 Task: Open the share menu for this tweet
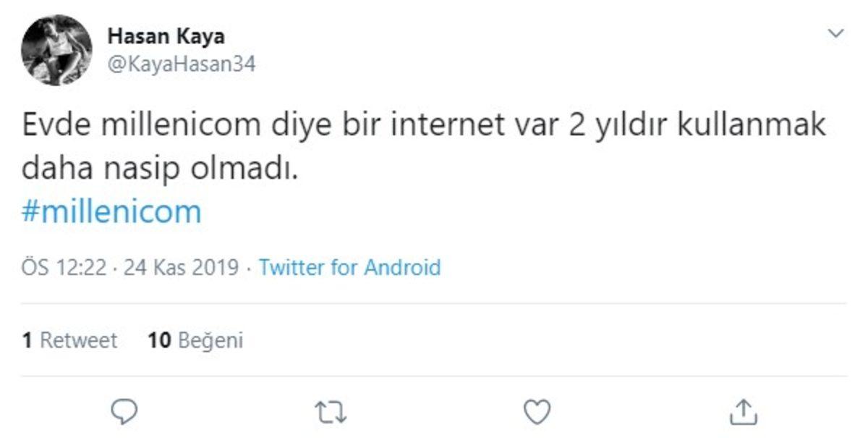(x=744, y=411)
